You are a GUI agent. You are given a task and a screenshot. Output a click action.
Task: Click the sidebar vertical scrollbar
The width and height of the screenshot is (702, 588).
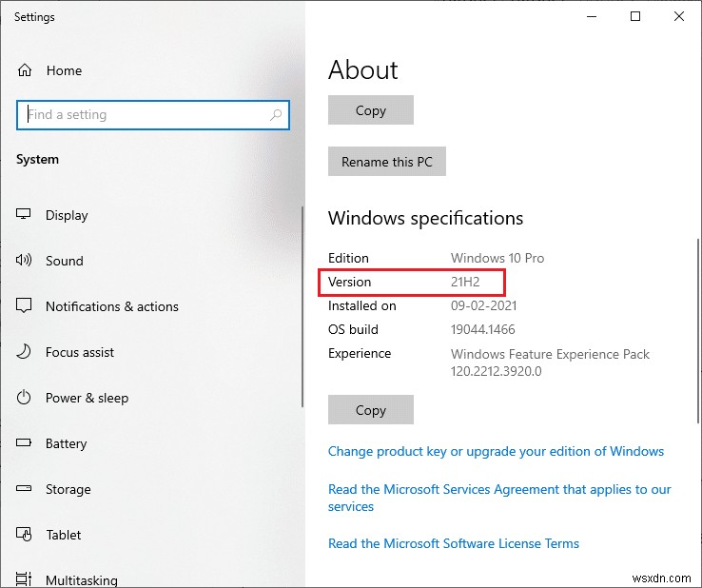pyautogui.click(x=302, y=306)
